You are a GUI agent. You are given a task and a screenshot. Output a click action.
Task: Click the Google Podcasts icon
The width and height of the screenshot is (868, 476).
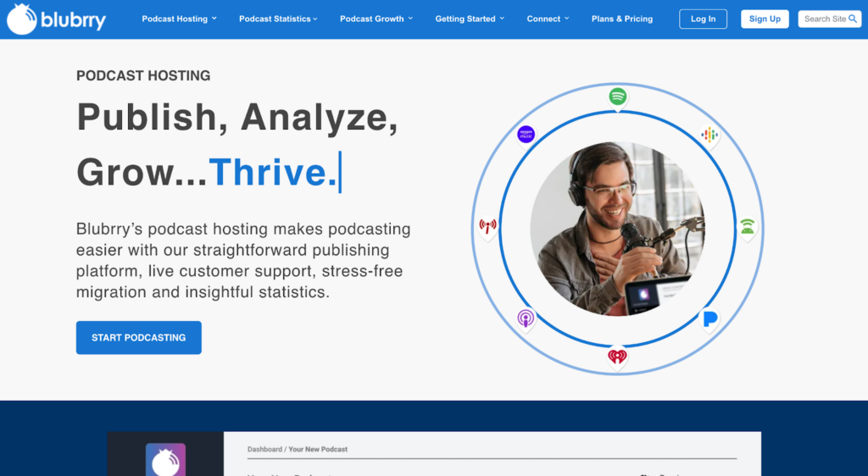(709, 135)
